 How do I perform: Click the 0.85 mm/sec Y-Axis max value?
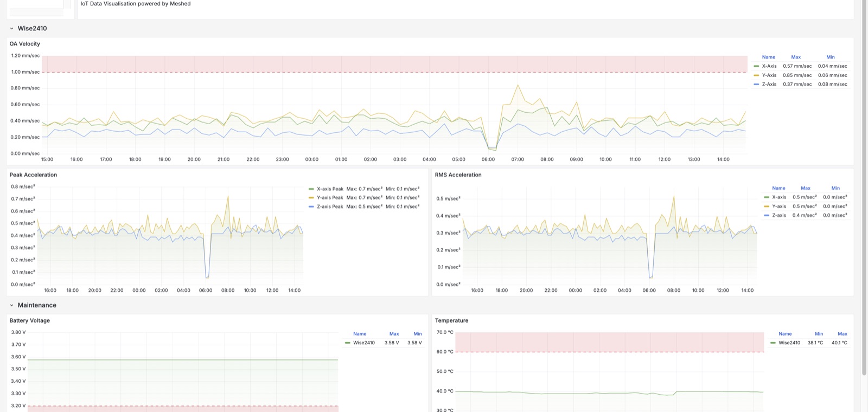coord(797,75)
